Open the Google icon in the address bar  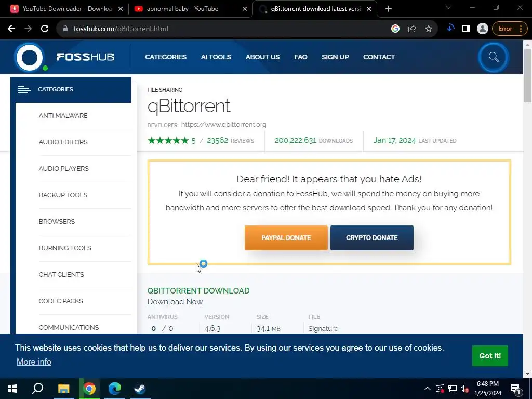click(x=395, y=29)
